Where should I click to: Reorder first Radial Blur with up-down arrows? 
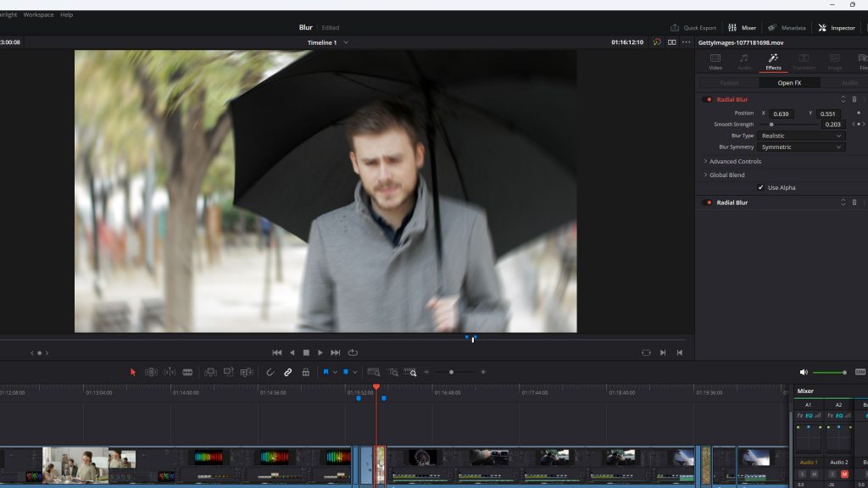click(x=843, y=100)
